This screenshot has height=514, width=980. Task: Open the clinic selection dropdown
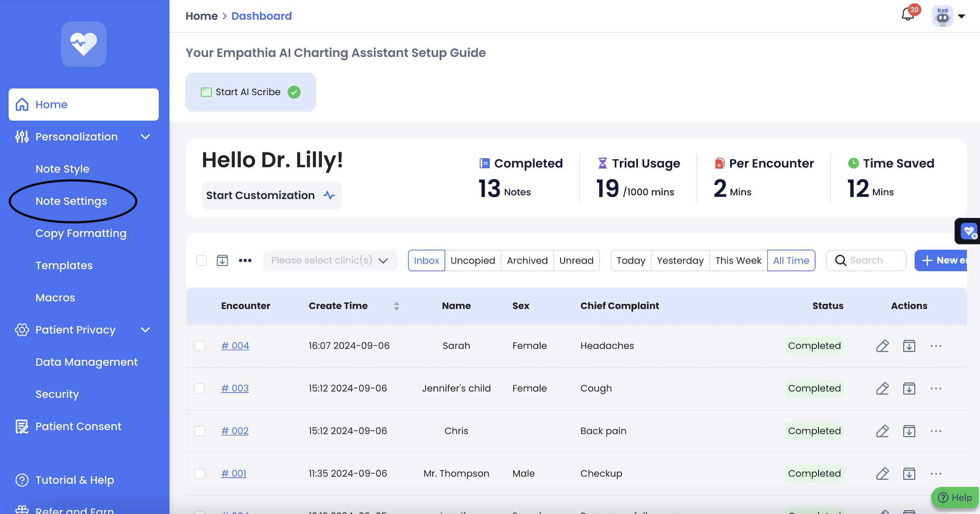[330, 260]
